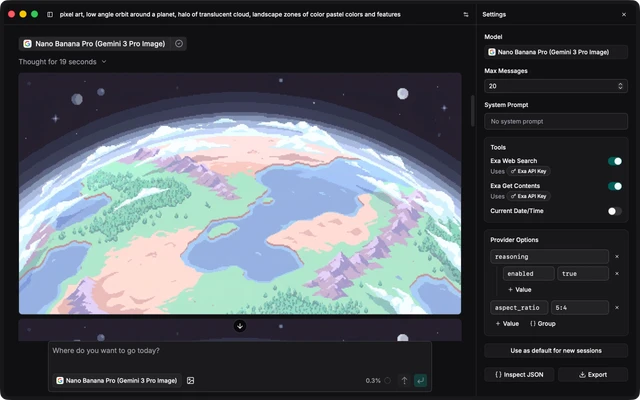Click the scroll-to-bottom arrow button

(240, 326)
